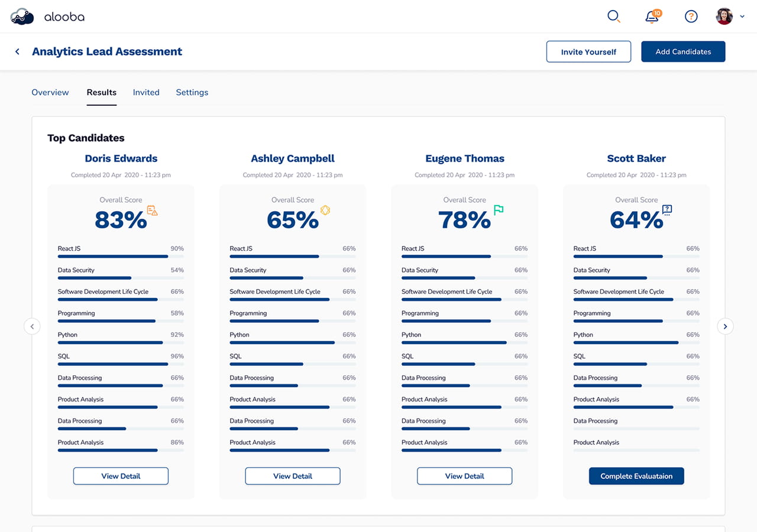Show previous candidates with left carousel arrow
Image resolution: width=757 pixels, height=532 pixels.
(x=32, y=326)
